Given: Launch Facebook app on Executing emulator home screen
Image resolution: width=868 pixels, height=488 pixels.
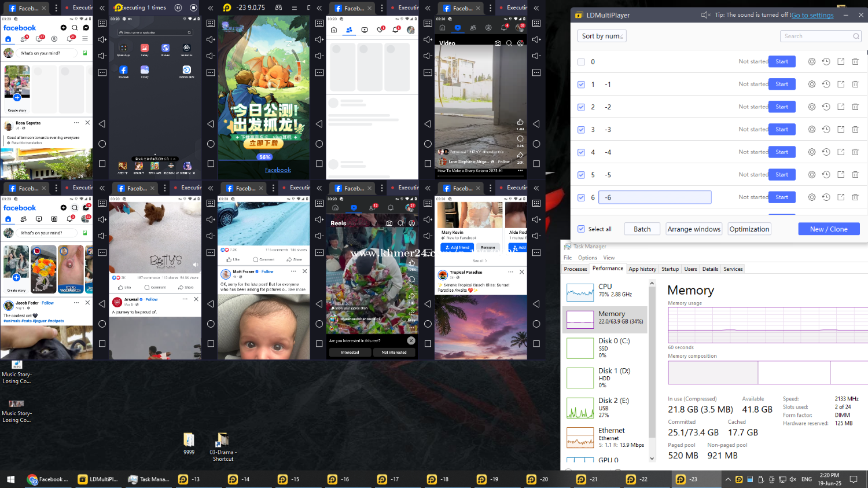Looking at the screenshot, I should click(x=123, y=70).
